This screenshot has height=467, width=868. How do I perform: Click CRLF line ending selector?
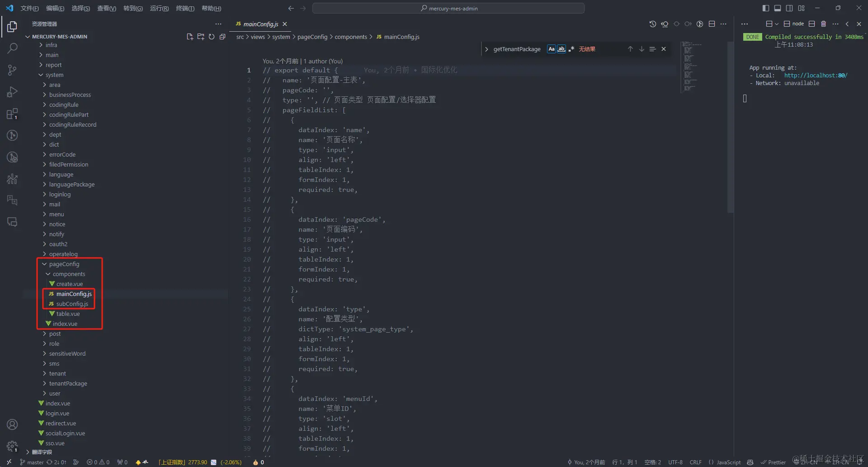pyautogui.click(x=696, y=462)
